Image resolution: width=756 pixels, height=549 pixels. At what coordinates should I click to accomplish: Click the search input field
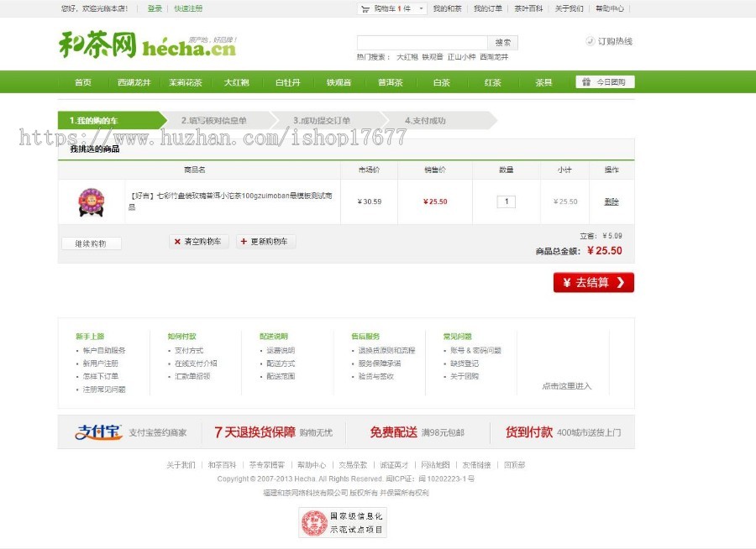pyautogui.click(x=423, y=43)
